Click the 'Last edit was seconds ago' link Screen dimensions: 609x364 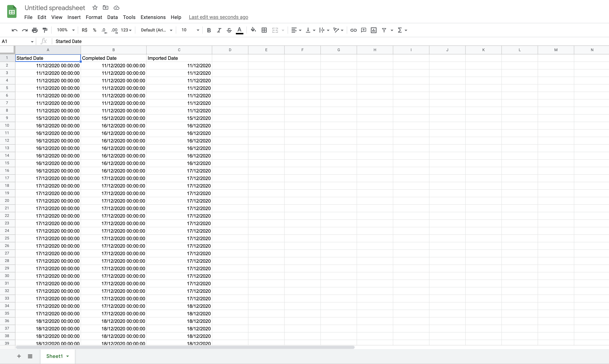pos(218,17)
